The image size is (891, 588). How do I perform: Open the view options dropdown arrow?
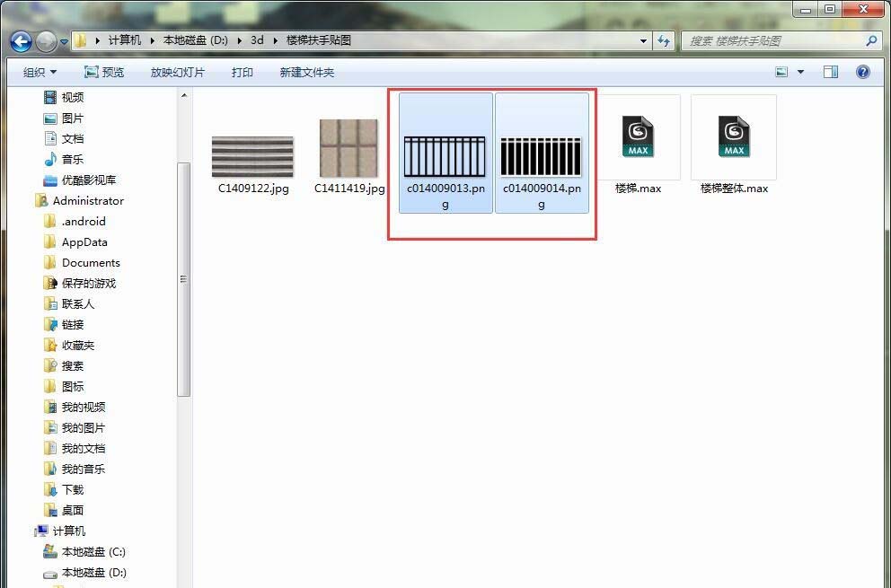pos(800,72)
